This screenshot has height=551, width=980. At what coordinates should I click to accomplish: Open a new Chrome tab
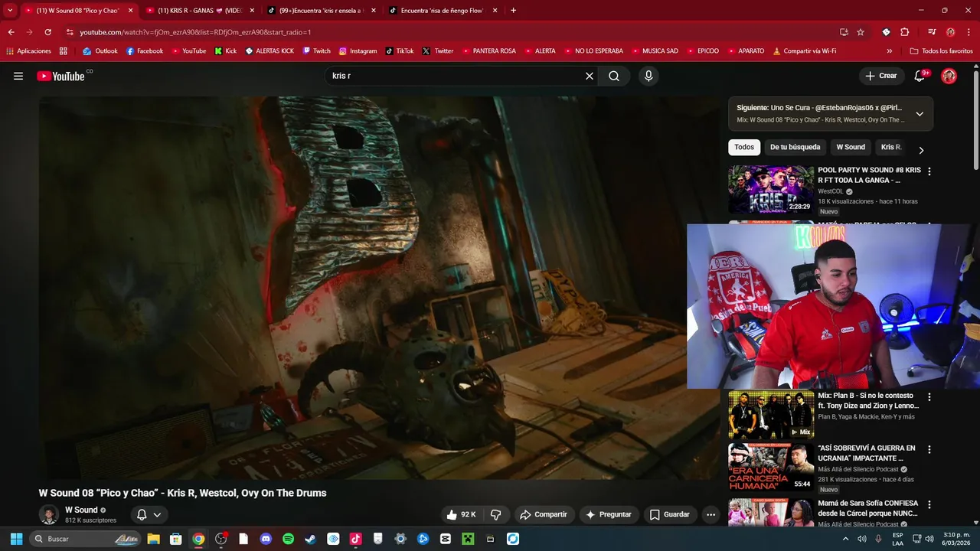(513, 11)
